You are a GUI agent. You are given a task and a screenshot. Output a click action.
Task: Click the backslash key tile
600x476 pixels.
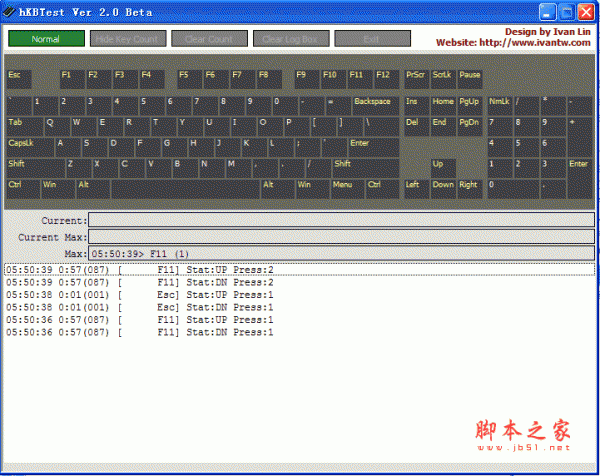coord(381,127)
